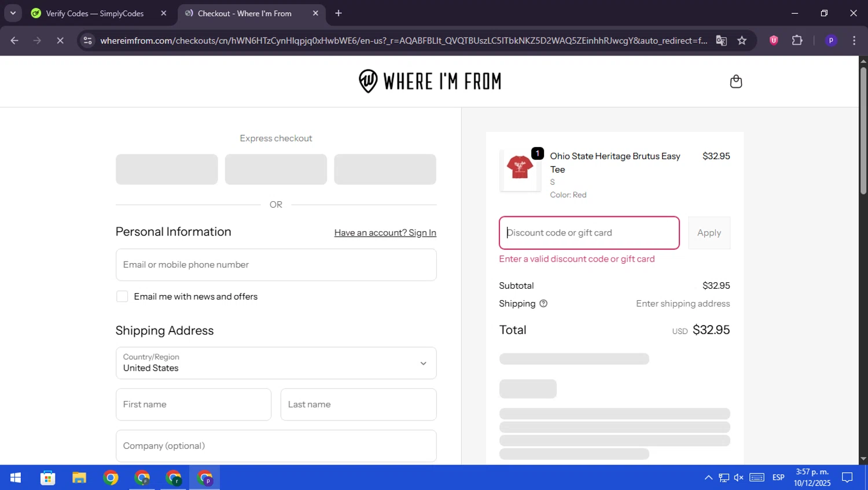The height and width of the screenshot is (490, 868).
Task: Open the notifications center icon
Action: [847, 478]
